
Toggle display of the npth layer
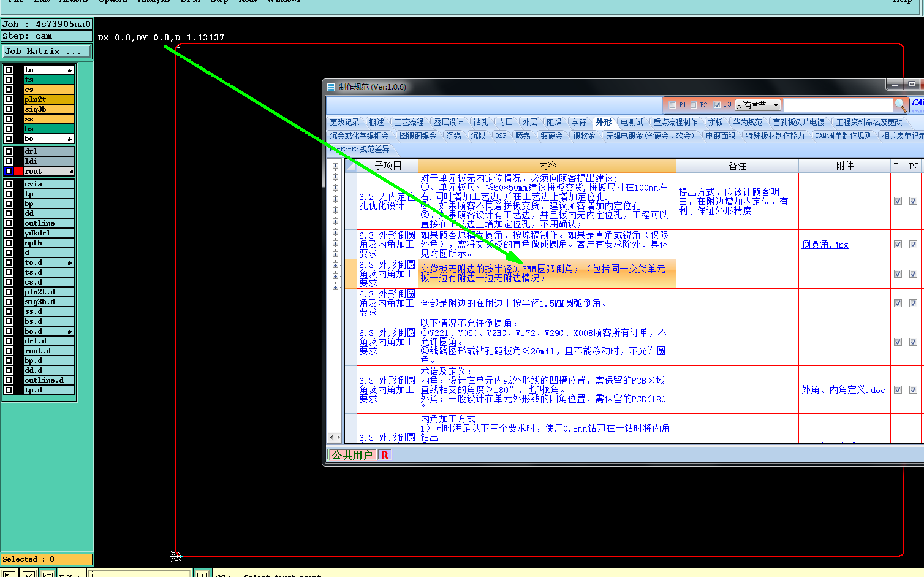click(9, 243)
